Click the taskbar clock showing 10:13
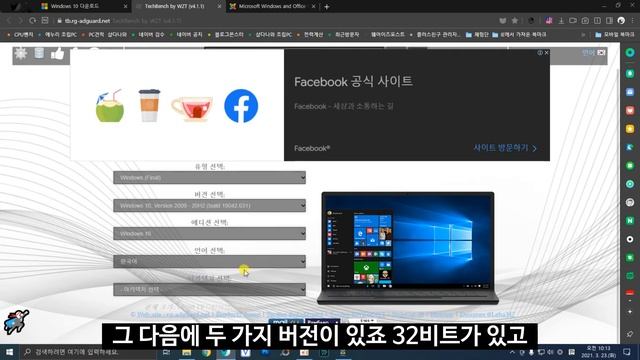 pyautogui.click(x=599, y=352)
